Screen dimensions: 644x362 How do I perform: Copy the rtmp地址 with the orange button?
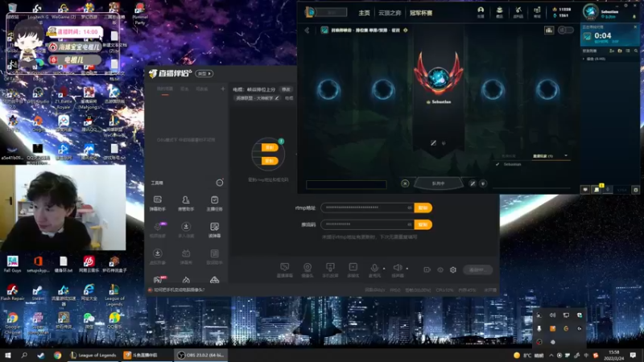[423, 208]
